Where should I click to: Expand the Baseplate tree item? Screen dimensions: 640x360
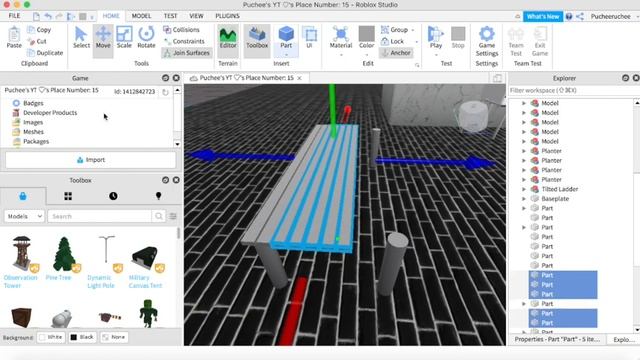click(x=524, y=199)
